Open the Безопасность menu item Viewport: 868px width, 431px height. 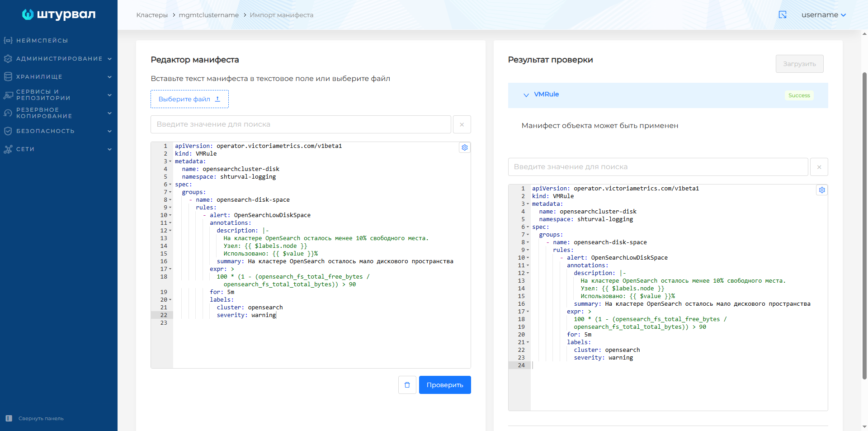(x=45, y=131)
